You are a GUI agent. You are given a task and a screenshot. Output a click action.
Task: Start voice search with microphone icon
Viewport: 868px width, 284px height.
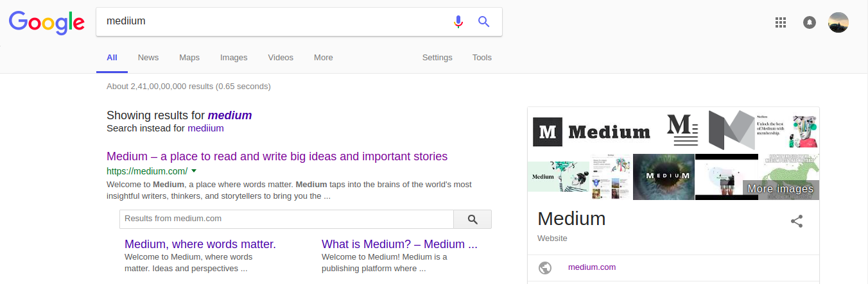(x=458, y=22)
